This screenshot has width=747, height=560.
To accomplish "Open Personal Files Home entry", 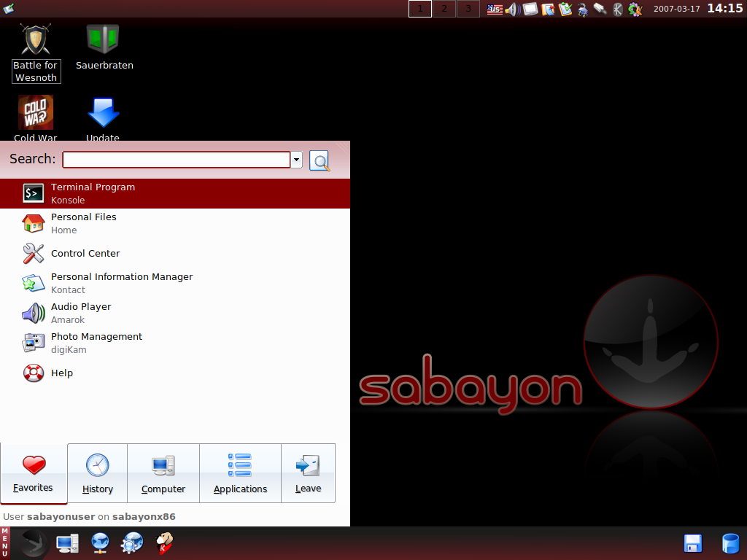I will [x=175, y=223].
